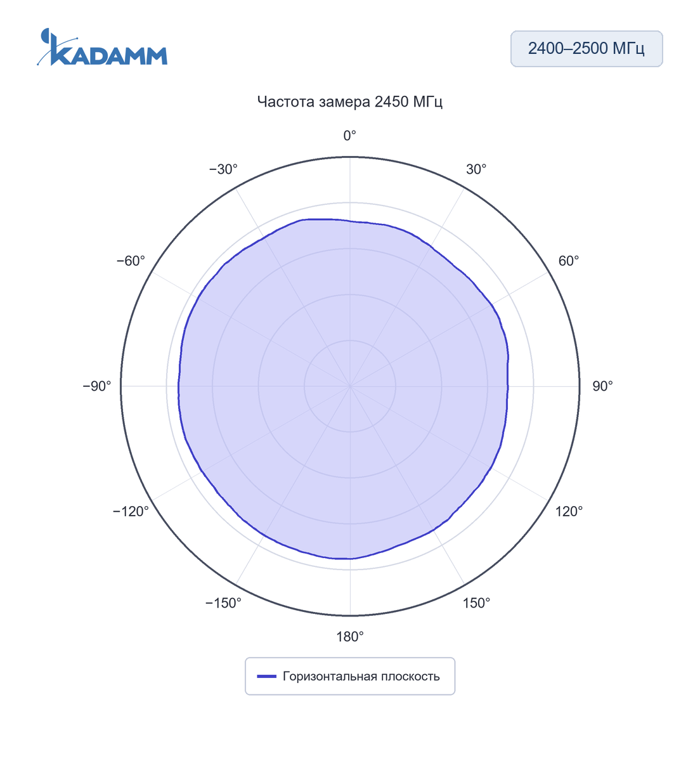Click the −90° angle label
Viewport: 700px width, 768px height.
coord(97,386)
